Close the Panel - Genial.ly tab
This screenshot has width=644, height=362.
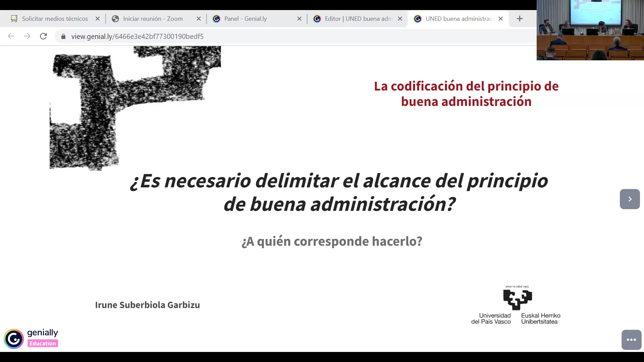pyautogui.click(x=299, y=19)
